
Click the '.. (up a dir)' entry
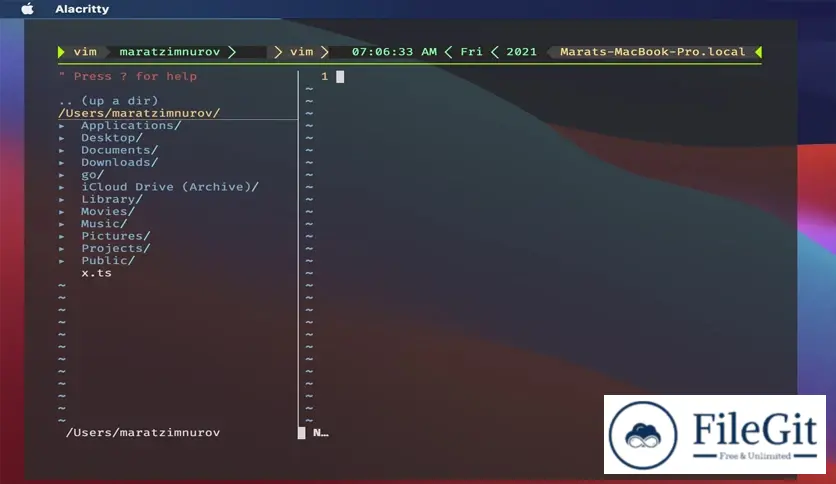point(108,101)
